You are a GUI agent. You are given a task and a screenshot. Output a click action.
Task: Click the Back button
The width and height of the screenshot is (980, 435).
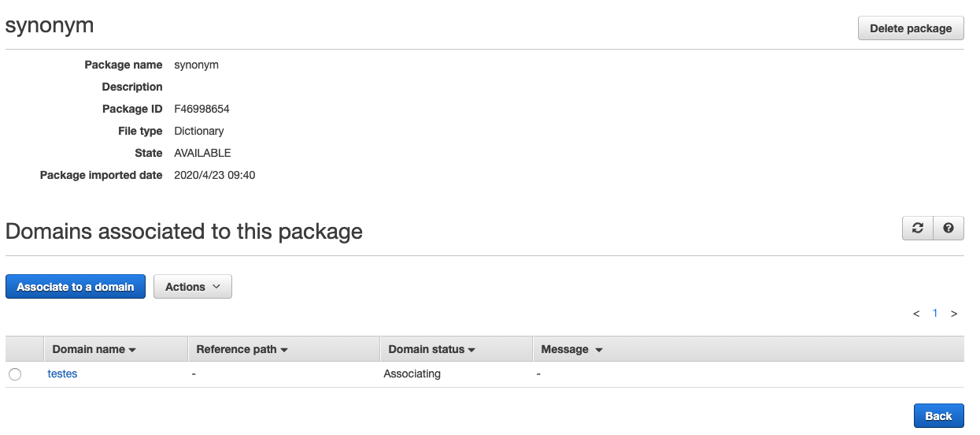coord(938,416)
